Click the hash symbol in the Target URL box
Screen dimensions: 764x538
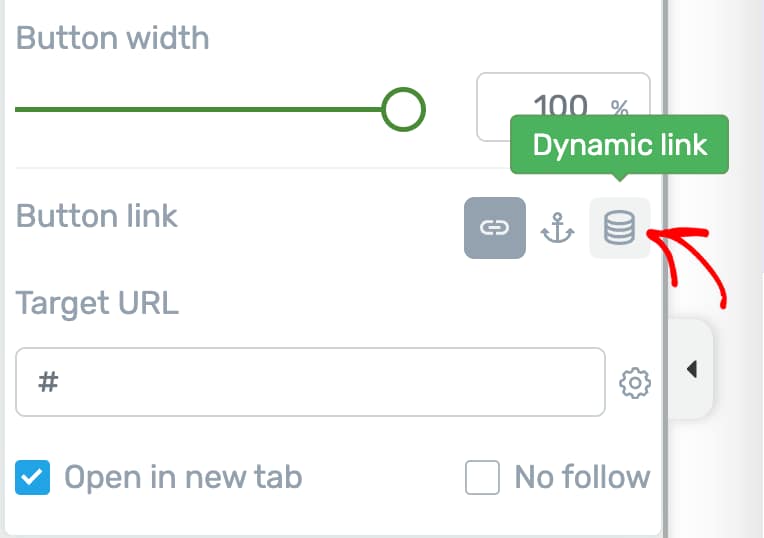coord(48,382)
